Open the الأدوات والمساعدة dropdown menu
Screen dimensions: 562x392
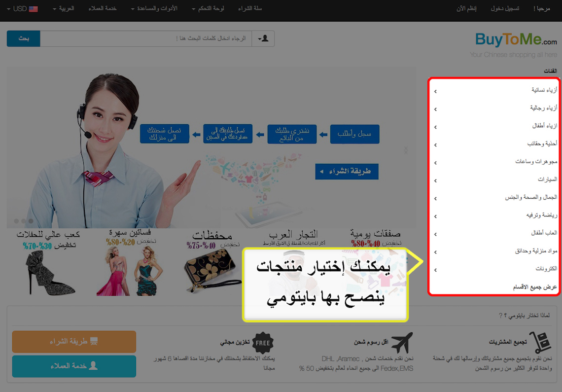pos(154,9)
